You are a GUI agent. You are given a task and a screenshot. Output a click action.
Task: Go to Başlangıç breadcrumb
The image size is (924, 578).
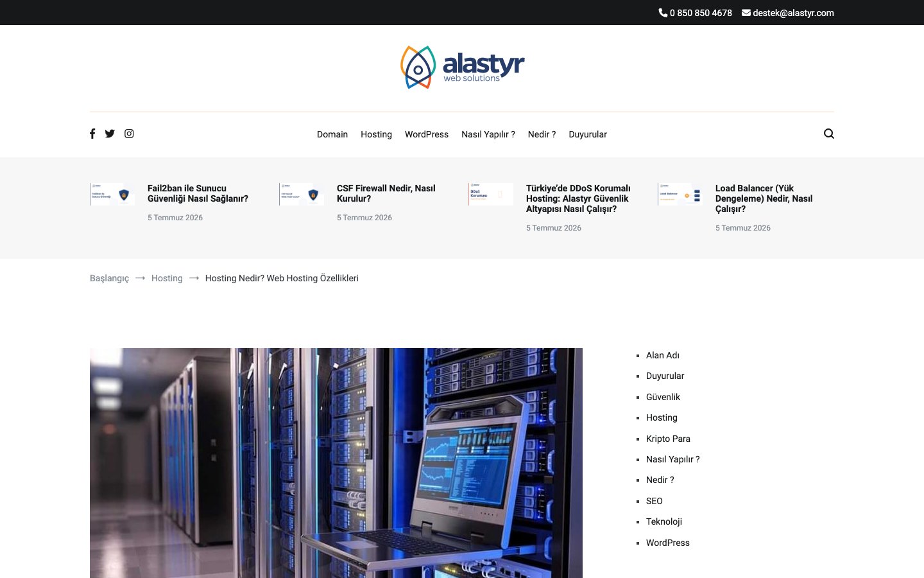tap(109, 278)
